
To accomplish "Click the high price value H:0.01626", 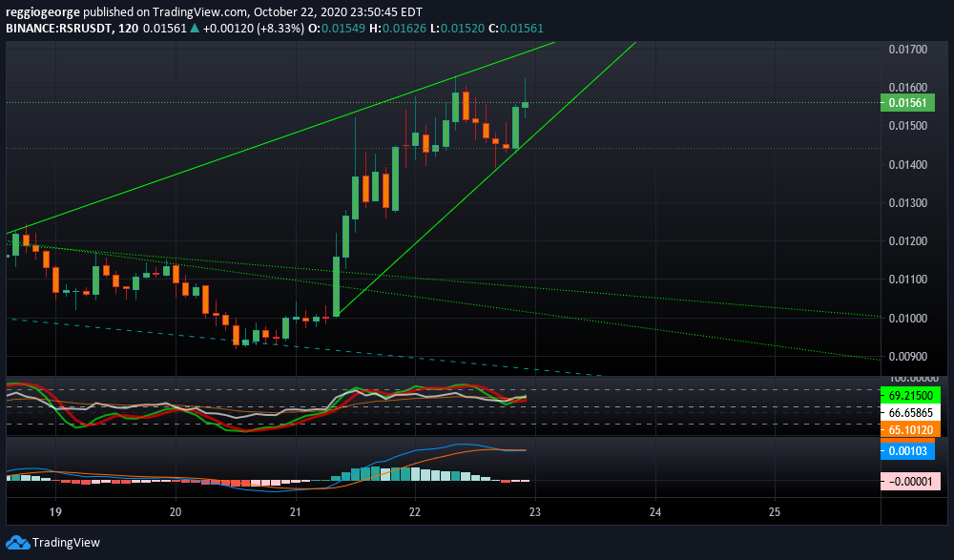I will tap(396, 28).
